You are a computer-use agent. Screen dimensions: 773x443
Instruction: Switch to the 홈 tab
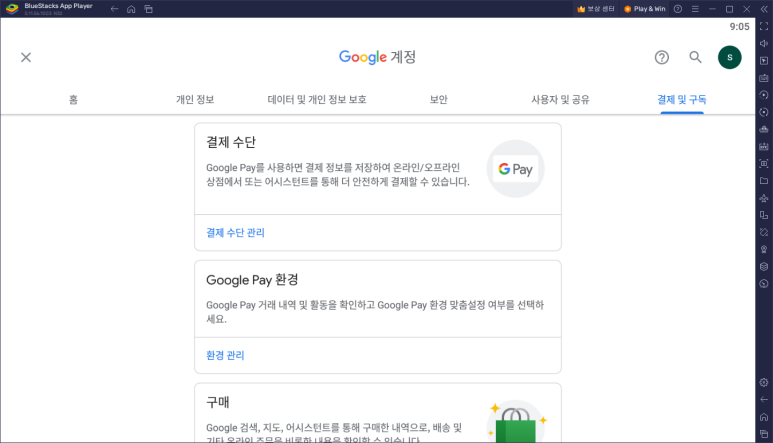(73, 100)
